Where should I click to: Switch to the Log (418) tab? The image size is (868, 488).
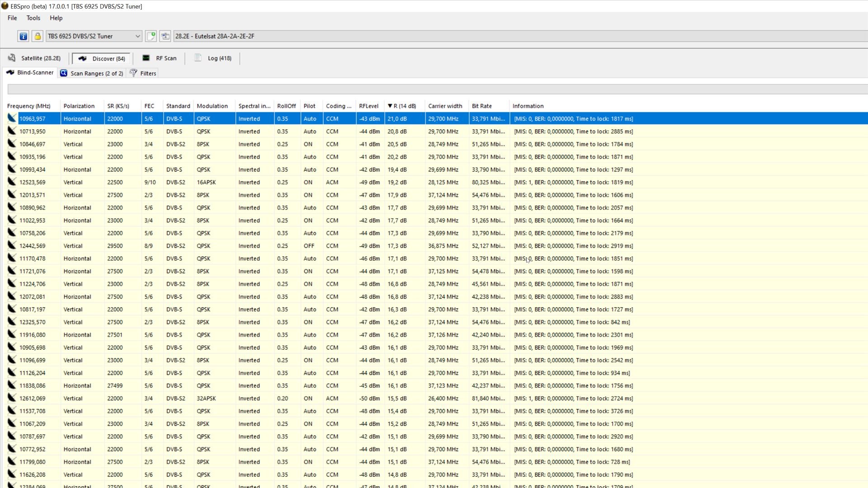click(x=213, y=58)
